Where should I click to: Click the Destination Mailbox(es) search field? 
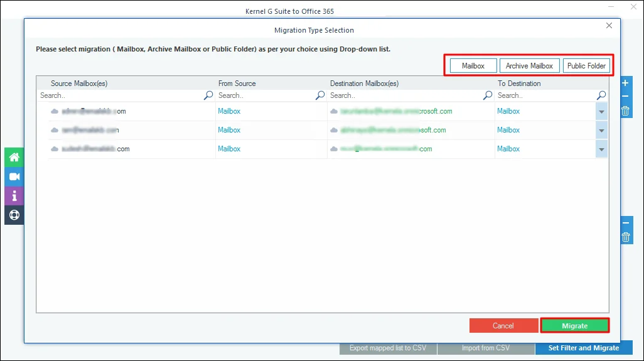[x=405, y=95]
